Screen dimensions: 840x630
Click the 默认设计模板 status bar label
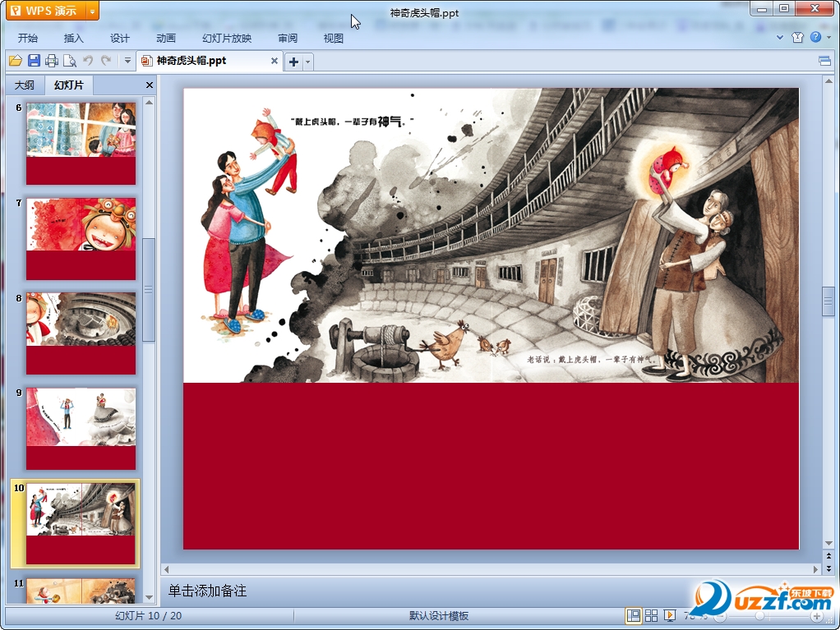(x=439, y=616)
